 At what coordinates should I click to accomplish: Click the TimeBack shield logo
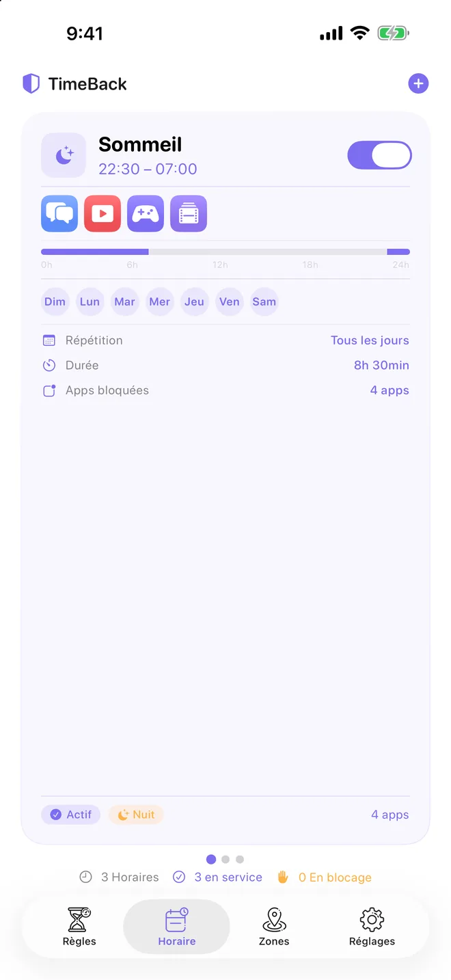[31, 84]
